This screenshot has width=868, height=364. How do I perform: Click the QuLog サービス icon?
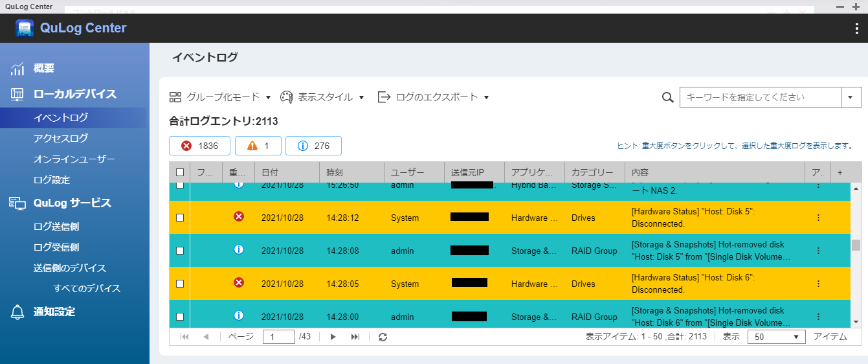pyautogui.click(x=17, y=203)
